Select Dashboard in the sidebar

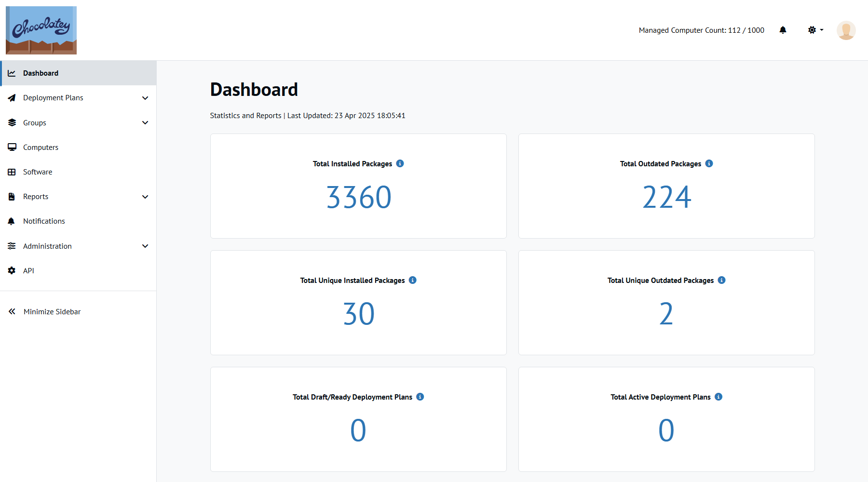point(78,73)
